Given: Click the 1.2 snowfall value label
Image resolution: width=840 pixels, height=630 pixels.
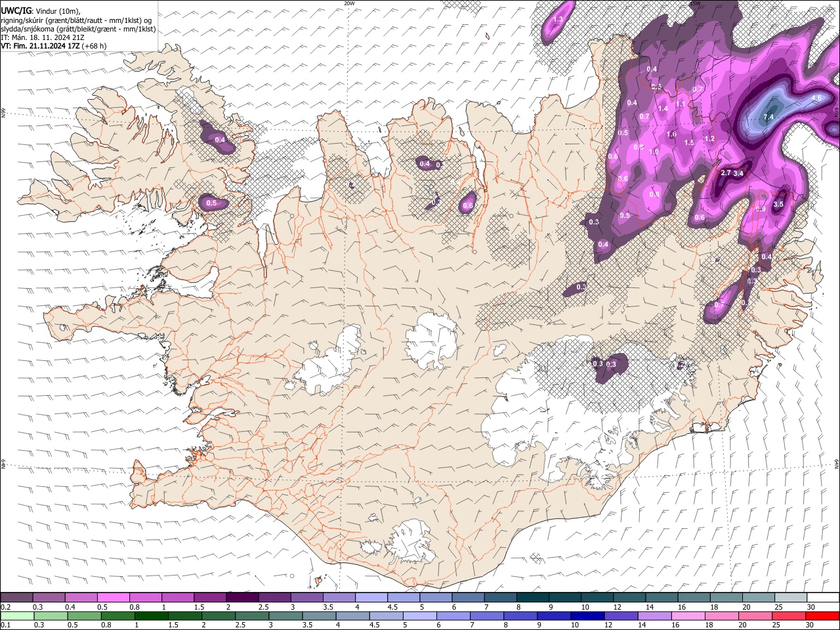Looking at the screenshot, I should pyautogui.click(x=709, y=138).
